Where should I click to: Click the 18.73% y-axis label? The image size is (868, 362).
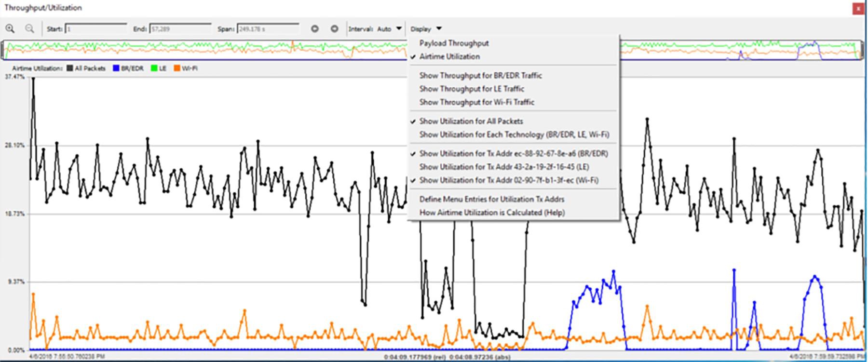[15, 214]
